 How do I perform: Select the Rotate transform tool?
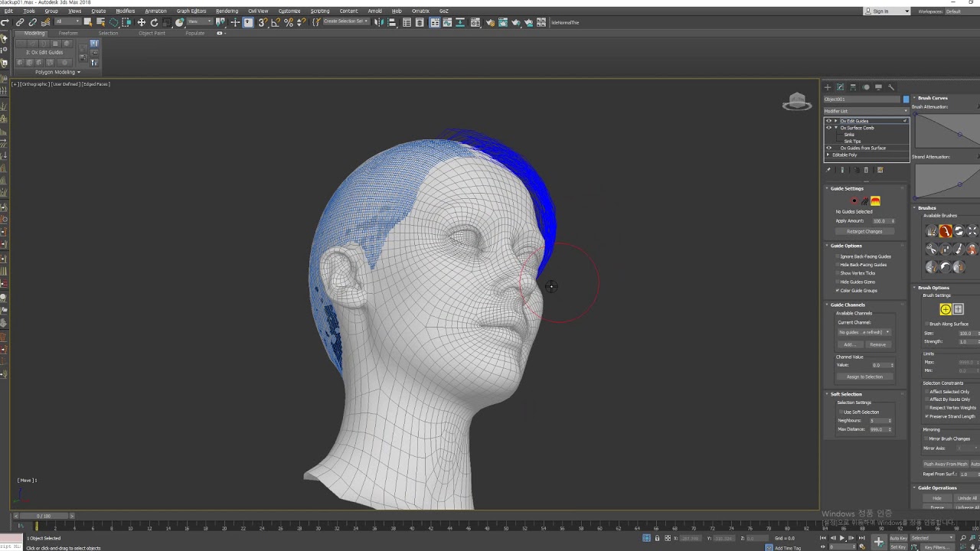pos(154,23)
